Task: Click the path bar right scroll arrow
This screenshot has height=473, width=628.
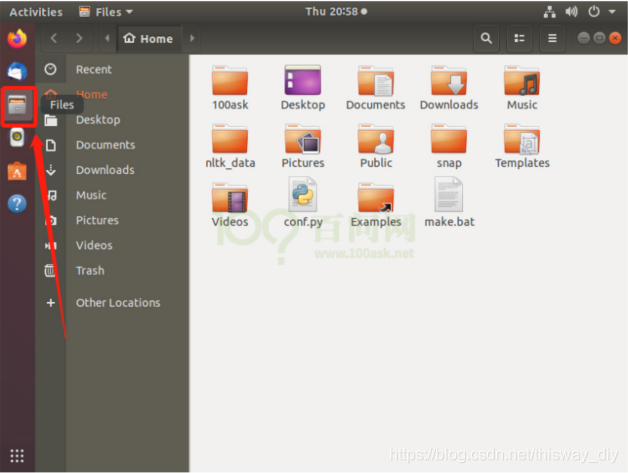Action: pos(192,38)
